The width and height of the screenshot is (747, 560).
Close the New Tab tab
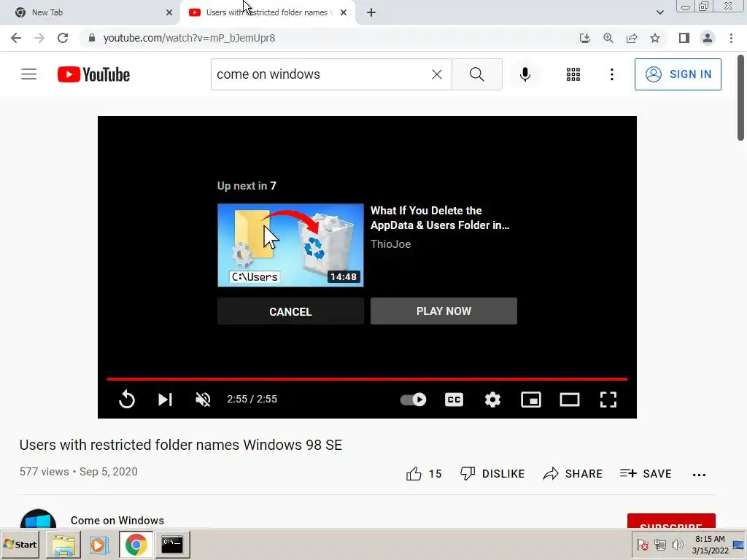tap(169, 12)
